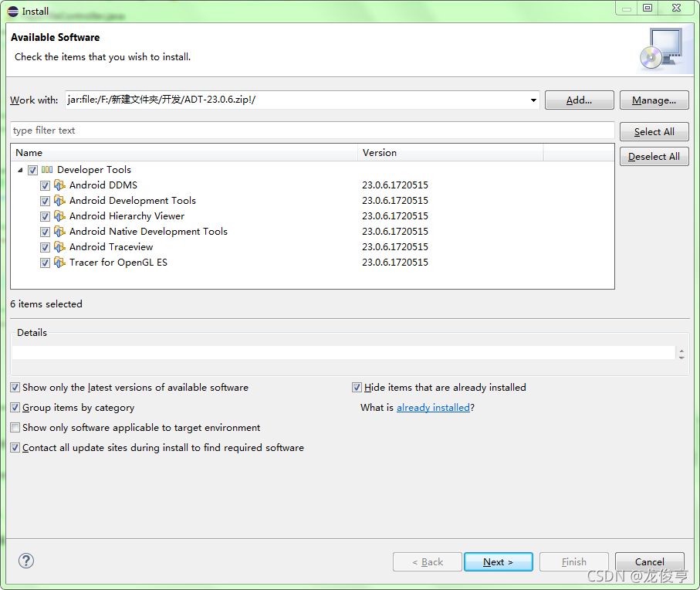Click the Name column header
The image size is (700, 590).
[184, 153]
